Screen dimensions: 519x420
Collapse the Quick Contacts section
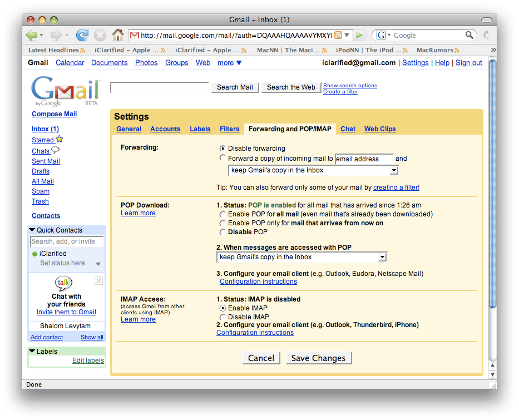pos(33,230)
